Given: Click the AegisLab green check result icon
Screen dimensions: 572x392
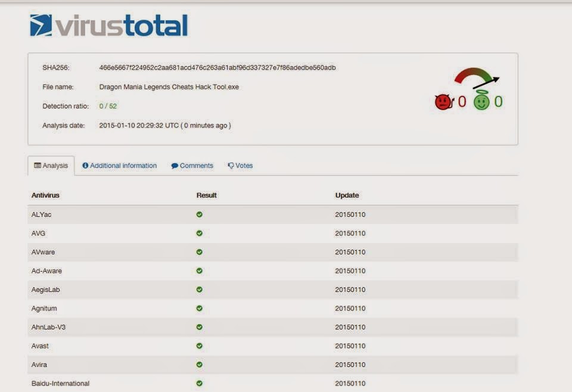Looking at the screenshot, I should (x=199, y=290).
